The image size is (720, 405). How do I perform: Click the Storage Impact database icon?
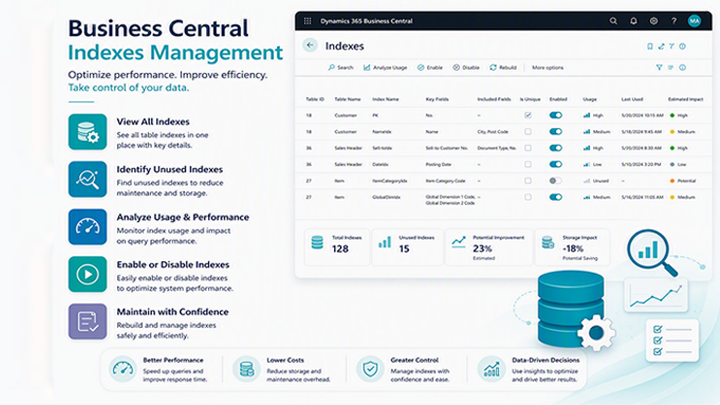click(548, 242)
